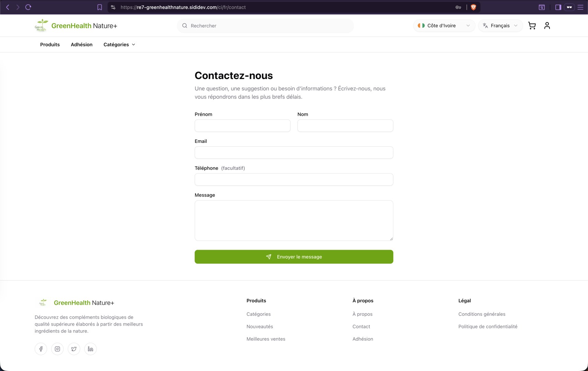Bookmark this page in browser toolbar
This screenshot has height=371, width=588.
pos(100,7)
